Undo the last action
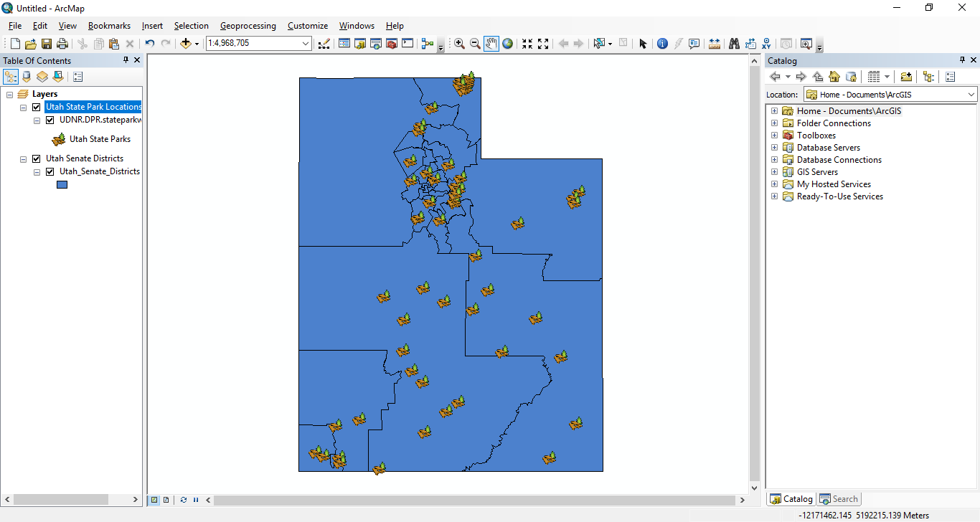The image size is (980, 522). point(149,44)
